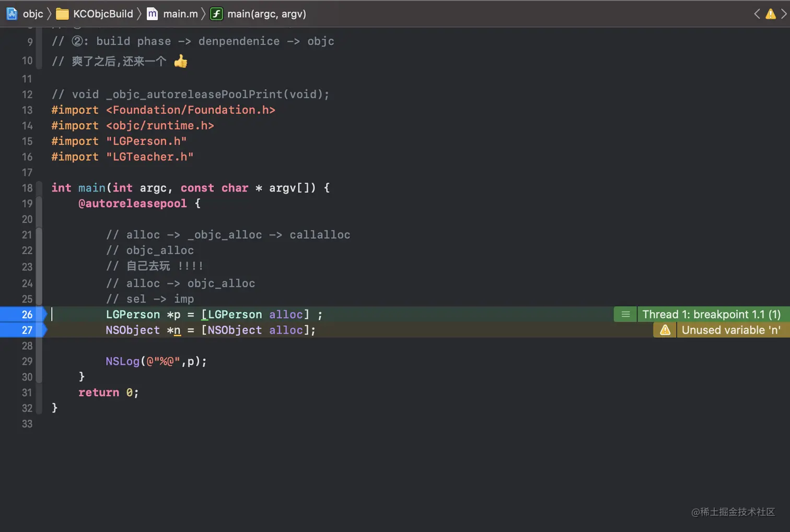This screenshot has width=790, height=532.
Task: Click the warning triangle in jump bar
Action: pyautogui.click(x=770, y=14)
